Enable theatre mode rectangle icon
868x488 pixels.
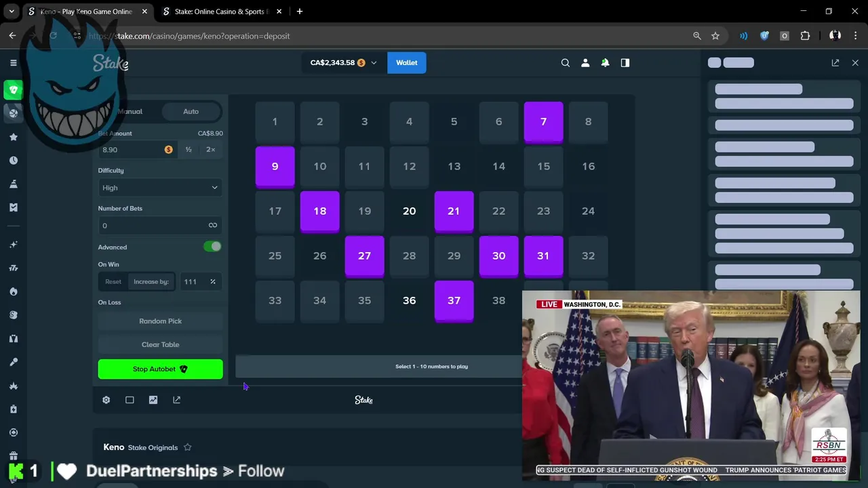click(130, 400)
